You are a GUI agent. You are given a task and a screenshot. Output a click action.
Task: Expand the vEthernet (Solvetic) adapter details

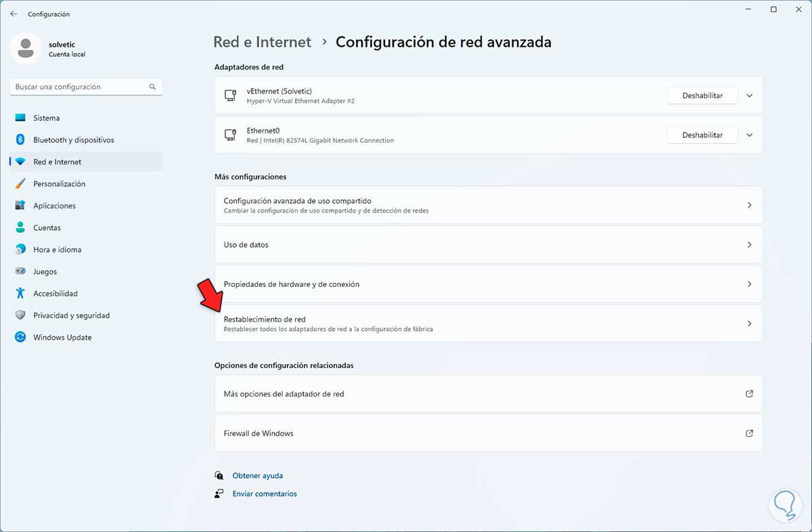point(749,96)
